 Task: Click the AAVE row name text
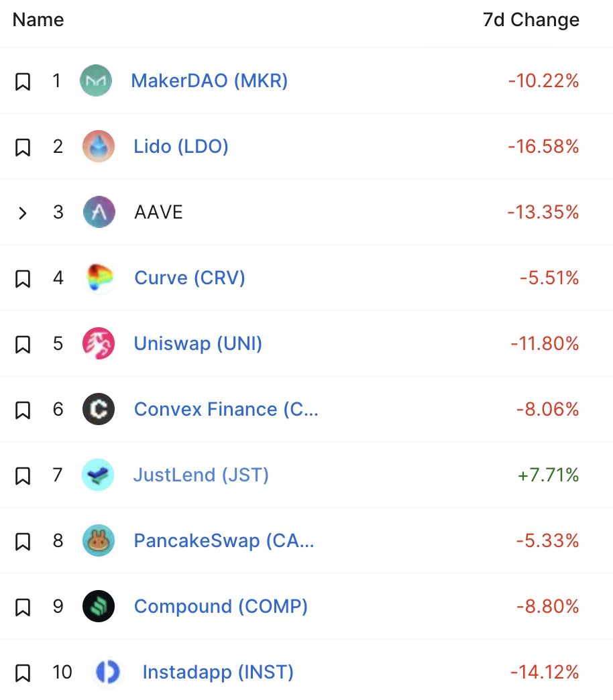158,213
